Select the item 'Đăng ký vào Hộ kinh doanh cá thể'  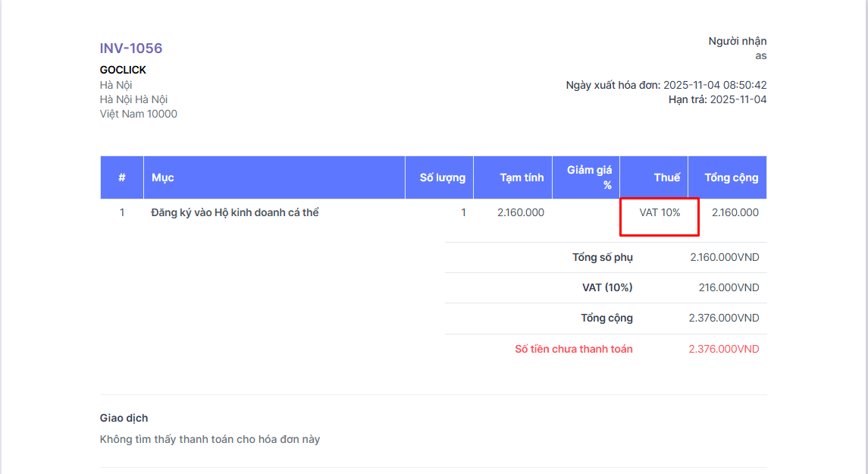coord(235,212)
